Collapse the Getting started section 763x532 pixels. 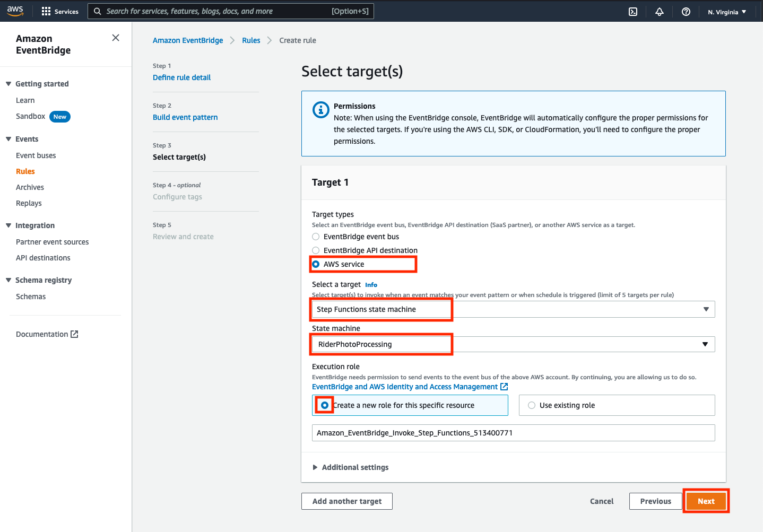click(x=8, y=84)
